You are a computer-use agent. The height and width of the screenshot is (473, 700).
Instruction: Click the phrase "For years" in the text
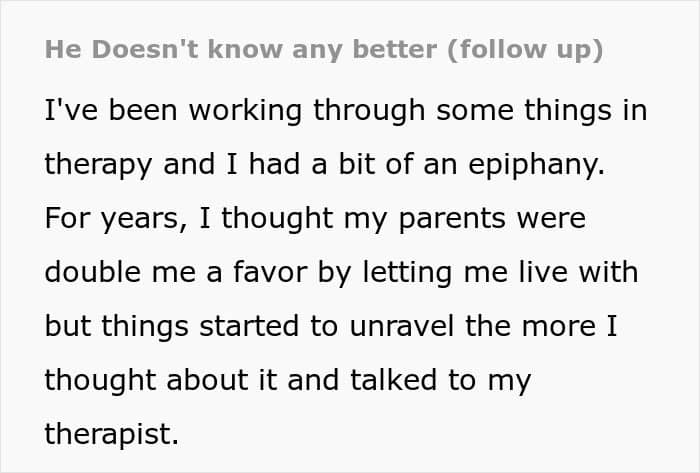pyautogui.click(x=101, y=219)
